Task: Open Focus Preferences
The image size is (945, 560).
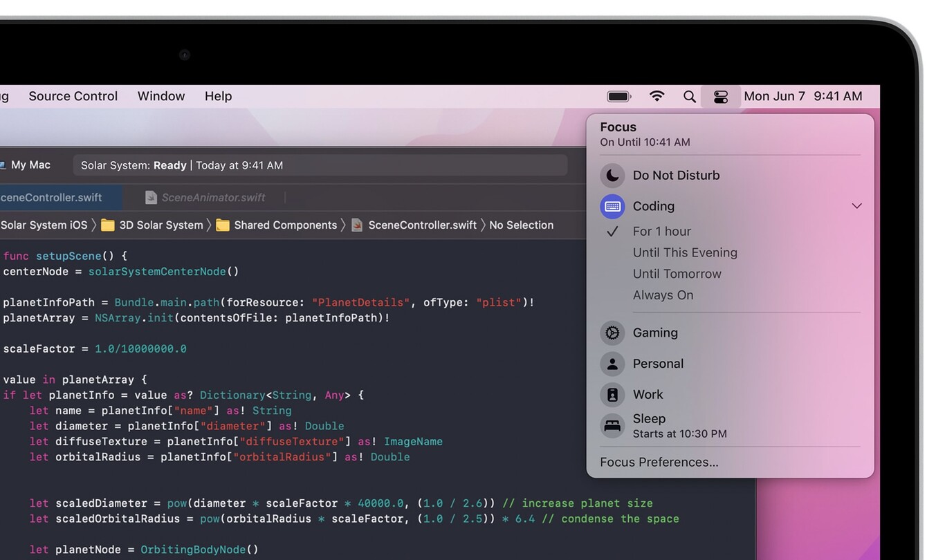Action: (659, 462)
